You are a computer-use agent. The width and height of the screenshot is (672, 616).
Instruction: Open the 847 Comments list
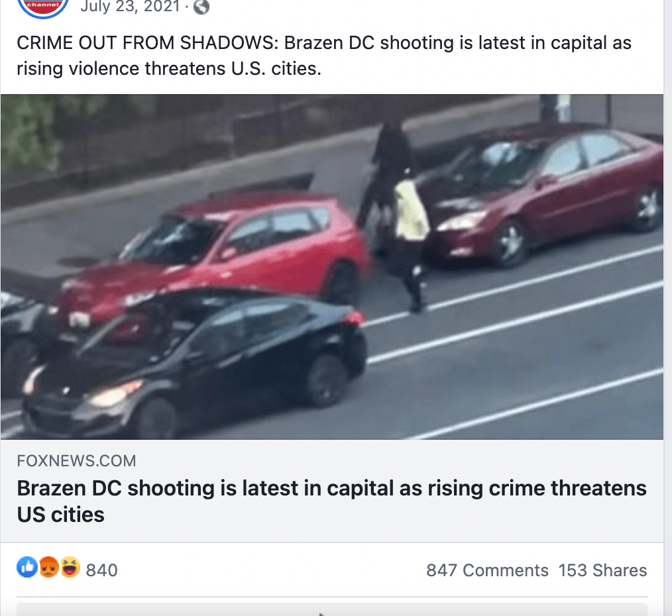pyautogui.click(x=487, y=570)
